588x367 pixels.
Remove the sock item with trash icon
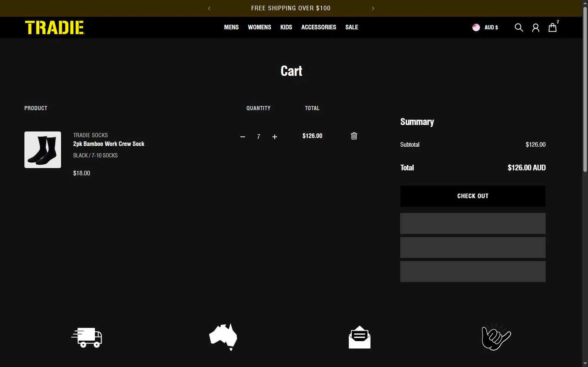click(354, 136)
